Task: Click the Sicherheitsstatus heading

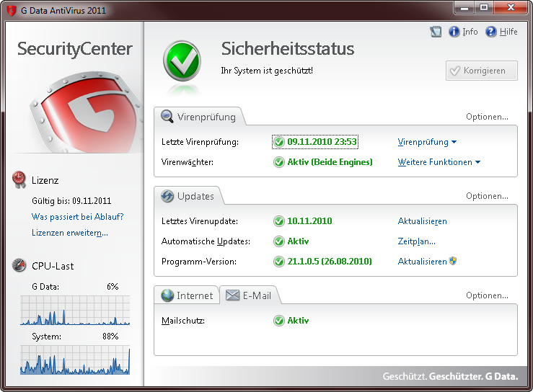Action: click(x=288, y=48)
